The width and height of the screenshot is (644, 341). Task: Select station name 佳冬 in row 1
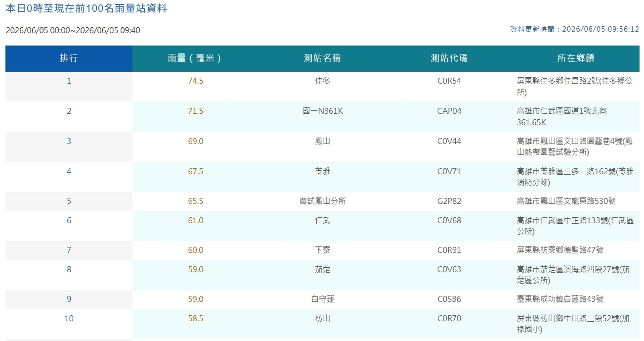click(323, 81)
